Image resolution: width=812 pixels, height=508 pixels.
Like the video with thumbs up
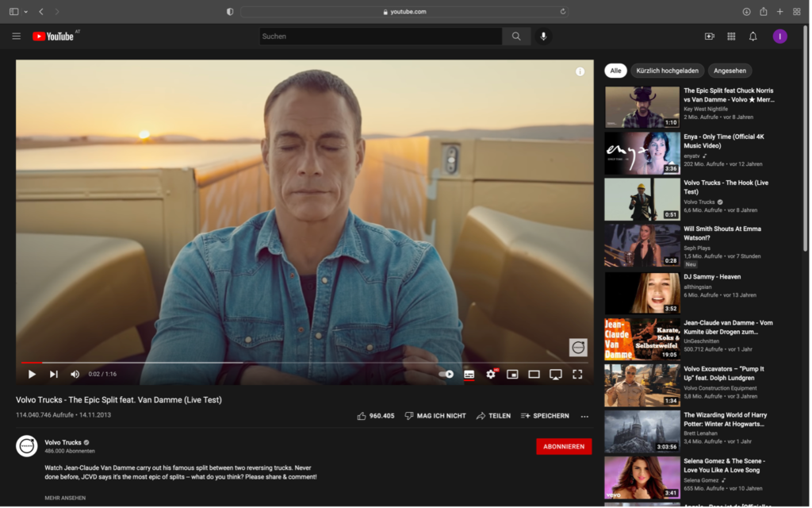[x=376, y=416]
